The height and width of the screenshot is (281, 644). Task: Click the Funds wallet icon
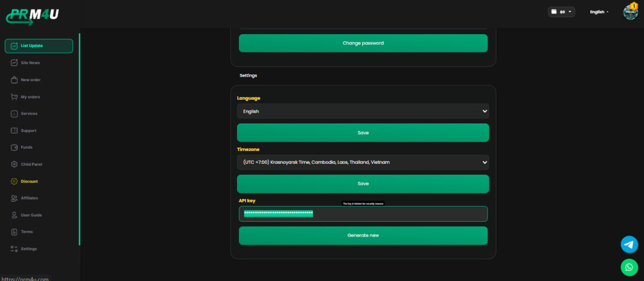(14, 148)
